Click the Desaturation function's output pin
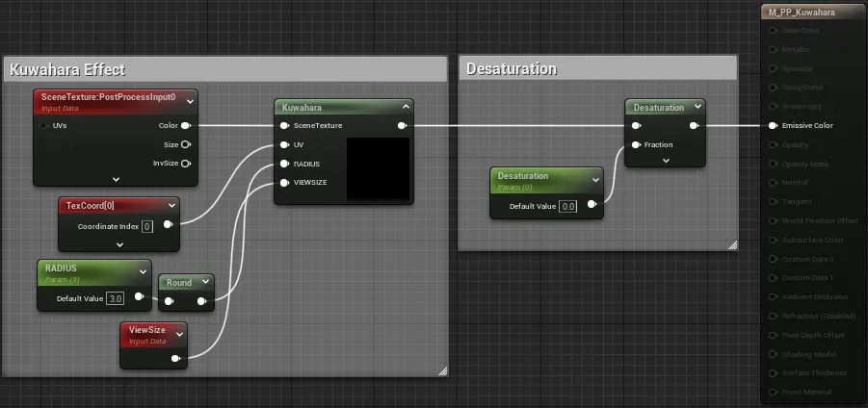The image size is (868, 408). pyautogui.click(x=695, y=125)
